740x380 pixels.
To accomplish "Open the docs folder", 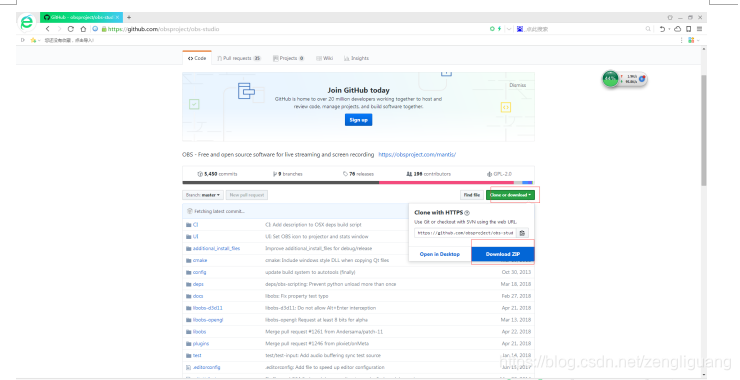I will pyautogui.click(x=198, y=296).
